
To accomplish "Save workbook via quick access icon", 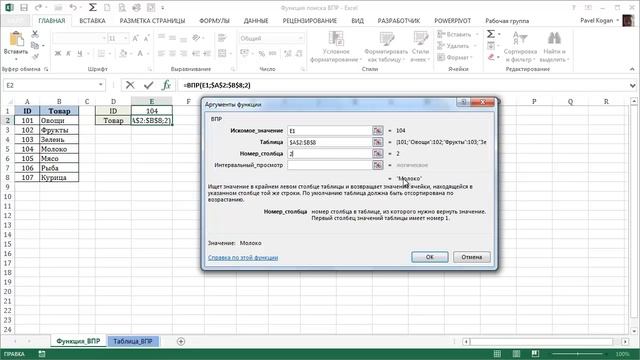I will pos(24,7).
